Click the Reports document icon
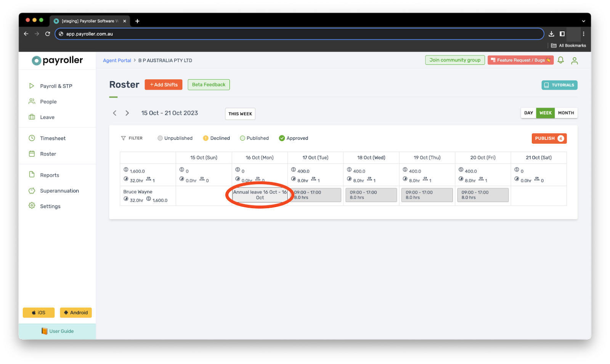 coord(32,175)
